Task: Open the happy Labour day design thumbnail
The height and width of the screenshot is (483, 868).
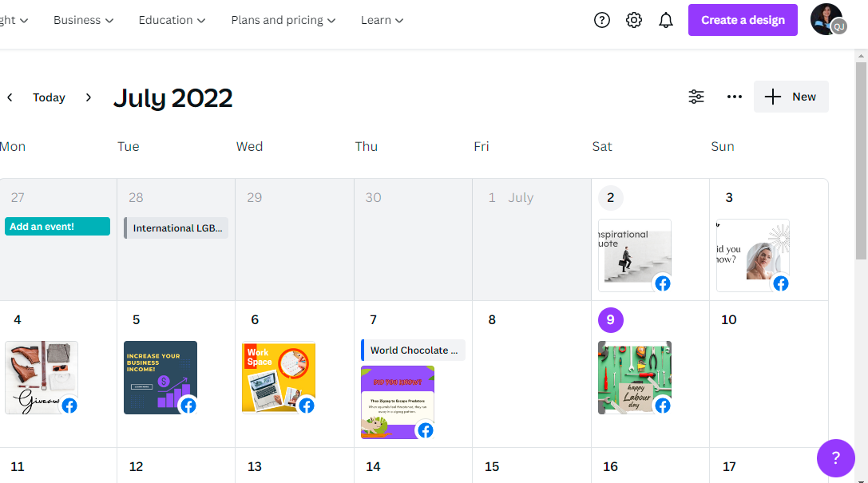Action: pos(634,378)
